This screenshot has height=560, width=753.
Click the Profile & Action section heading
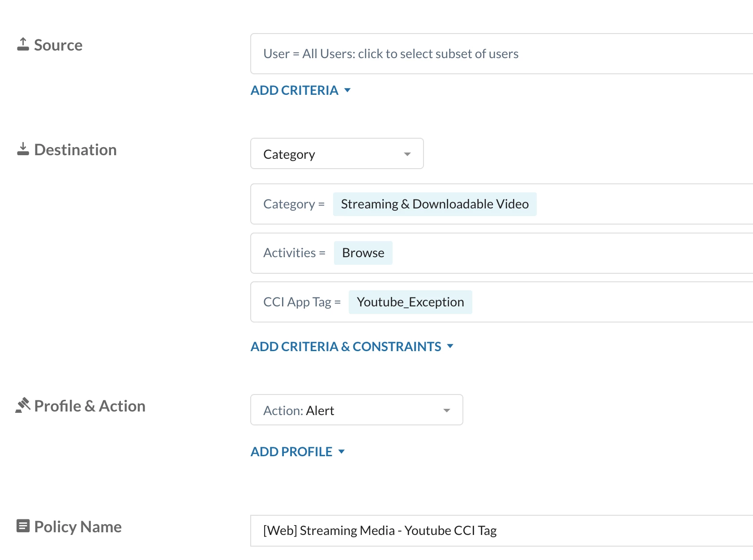click(x=90, y=406)
